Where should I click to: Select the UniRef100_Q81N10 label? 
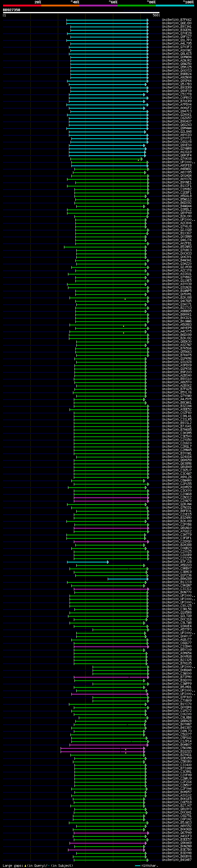click(177, 528)
